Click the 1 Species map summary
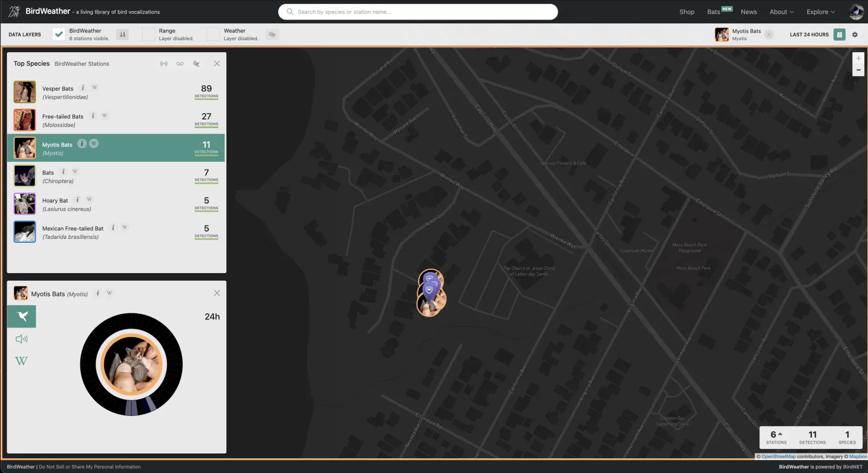This screenshot has width=868, height=473. (x=847, y=437)
